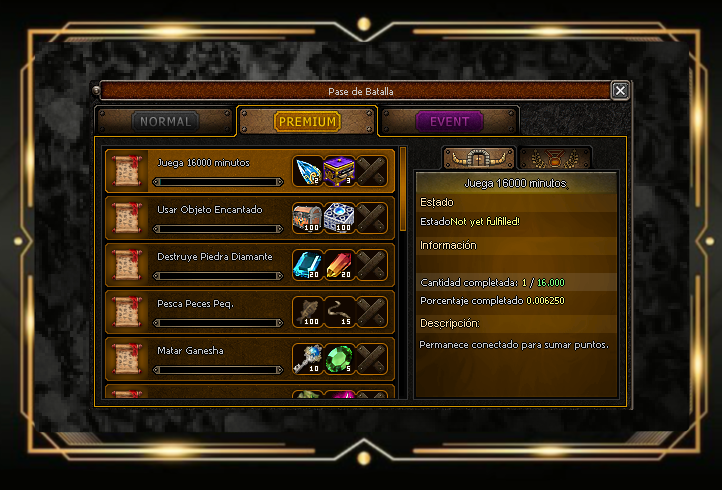Viewport: 722px width, 490px height.
Task: Click the green emerald reward for Matar Ganesha
Action: (339, 359)
